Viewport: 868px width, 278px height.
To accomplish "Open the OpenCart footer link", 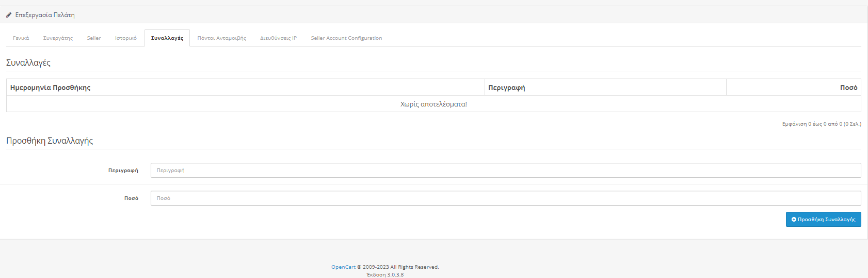I will (x=343, y=267).
